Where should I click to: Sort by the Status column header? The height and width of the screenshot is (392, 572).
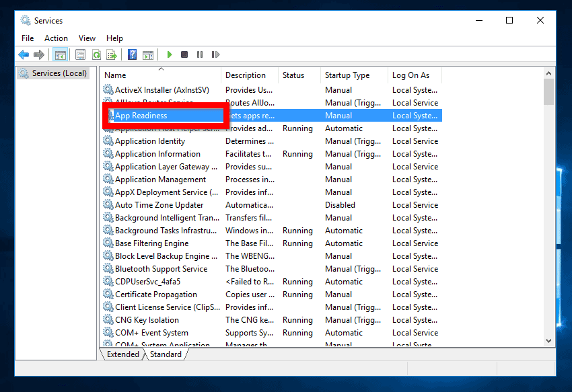299,75
